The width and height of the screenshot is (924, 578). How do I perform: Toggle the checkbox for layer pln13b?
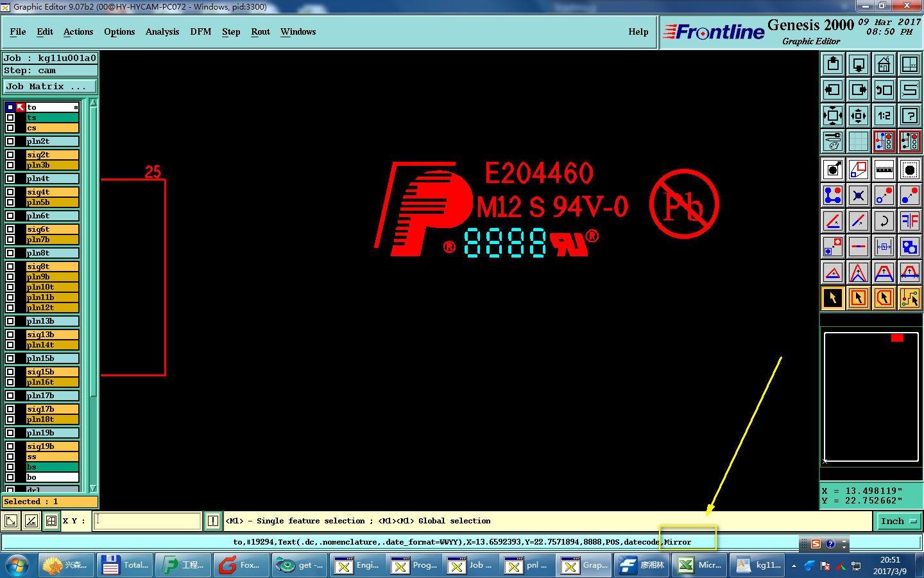click(10, 321)
